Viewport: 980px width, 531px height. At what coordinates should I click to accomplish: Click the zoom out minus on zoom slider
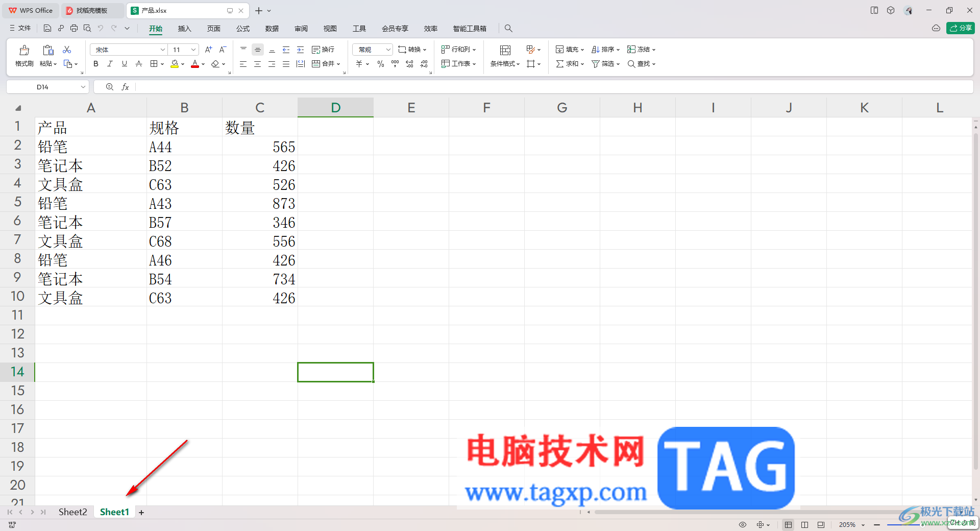click(877, 524)
